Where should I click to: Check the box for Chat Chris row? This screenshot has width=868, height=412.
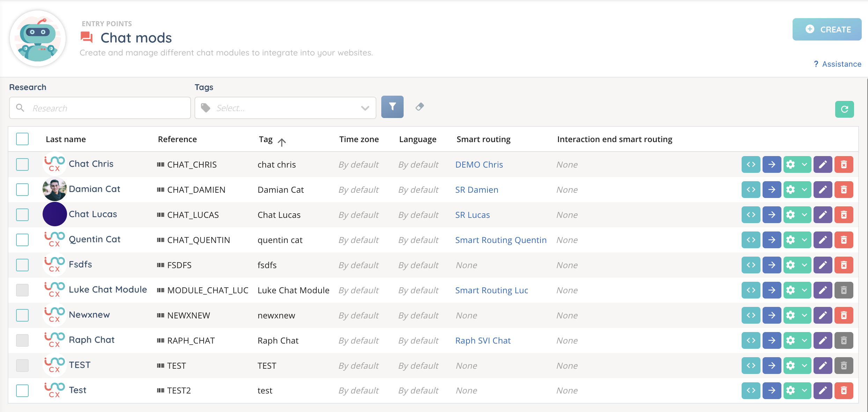[22, 164]
